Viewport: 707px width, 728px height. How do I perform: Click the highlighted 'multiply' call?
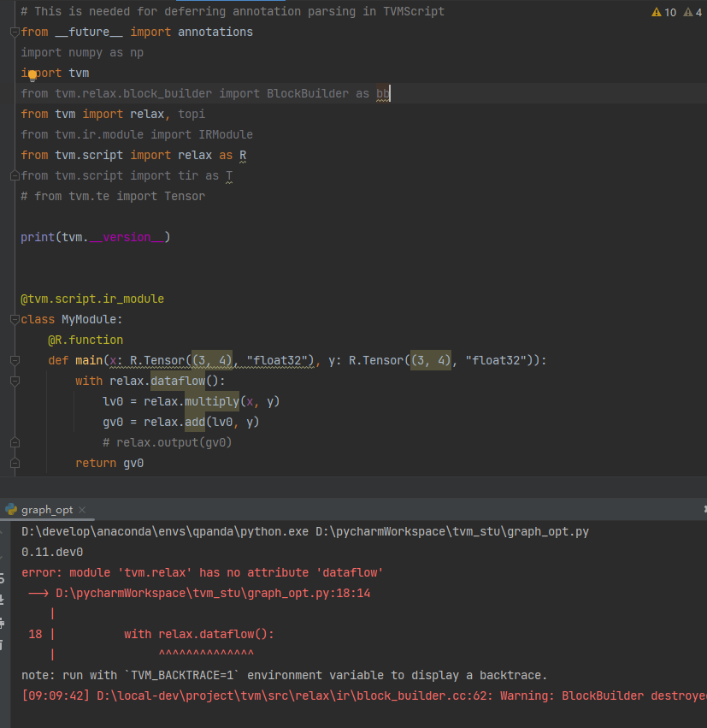(x=212, y=401)
